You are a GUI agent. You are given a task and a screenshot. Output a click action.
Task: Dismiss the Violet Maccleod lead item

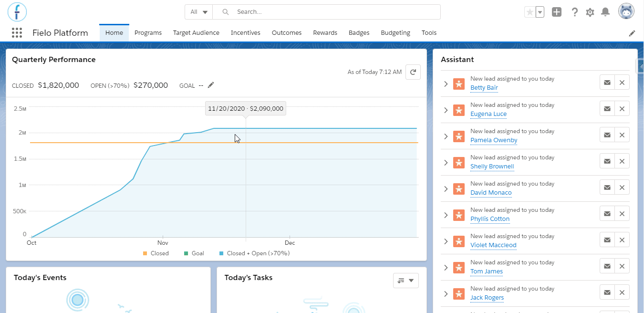(x=622, y=240)
